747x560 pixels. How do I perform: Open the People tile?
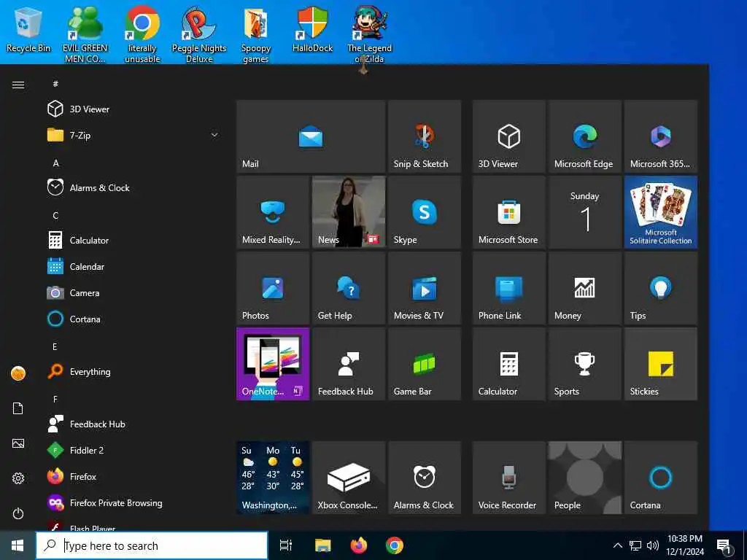[584, 478]
